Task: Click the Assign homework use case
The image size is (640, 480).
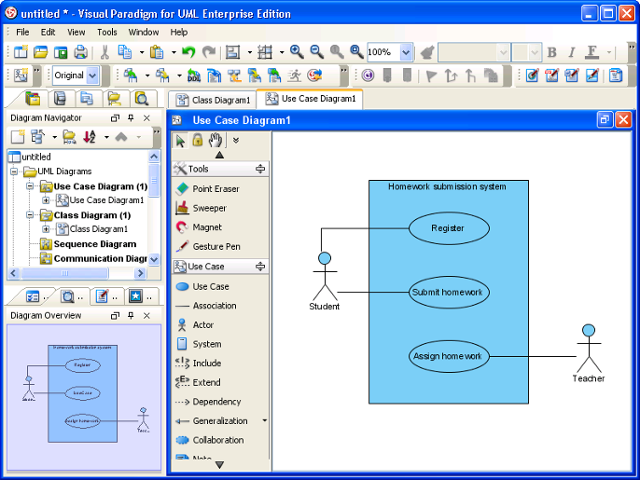Action: pos(449,356)
